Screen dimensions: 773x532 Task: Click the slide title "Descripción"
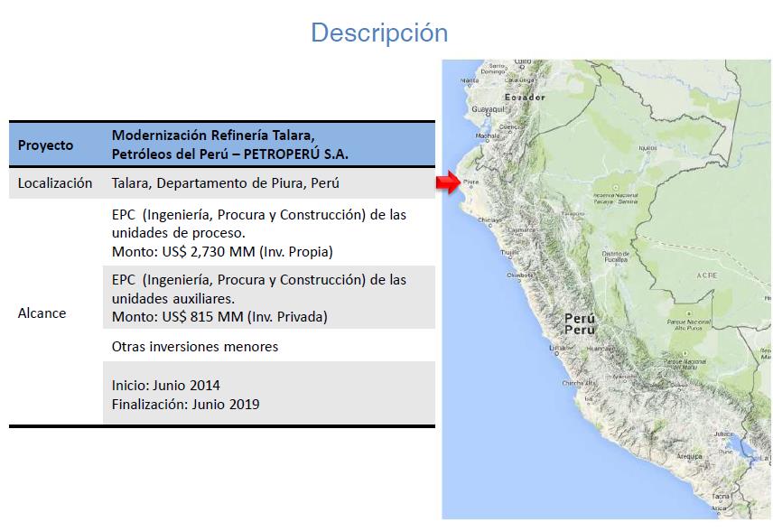tap(379, 33)
